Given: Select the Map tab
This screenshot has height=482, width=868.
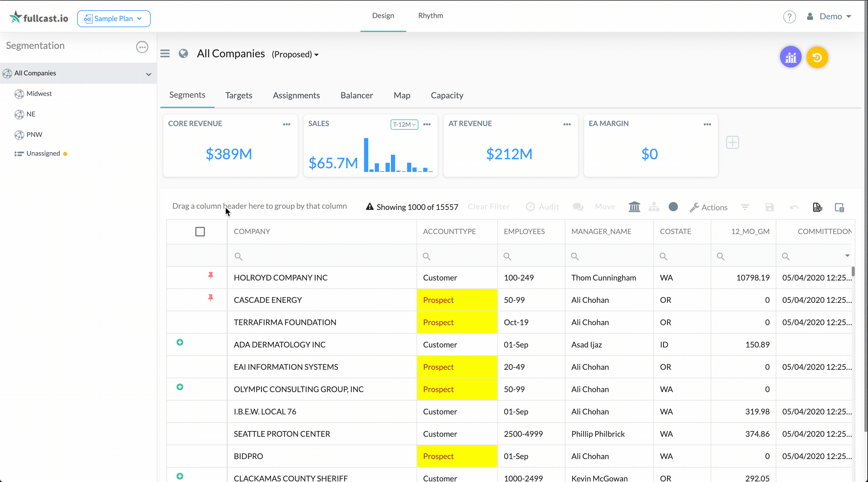Looking at the screenshot, I should [x=402, y=95].
